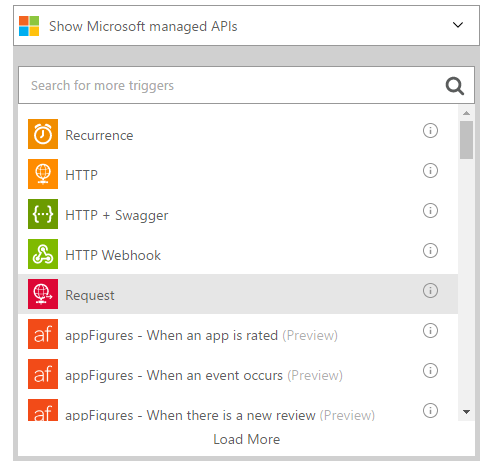This screenshot has height=469, width=491.
Task: Expand the Show Microsoft managed APIs dropdown
Action: pos(246,26)
